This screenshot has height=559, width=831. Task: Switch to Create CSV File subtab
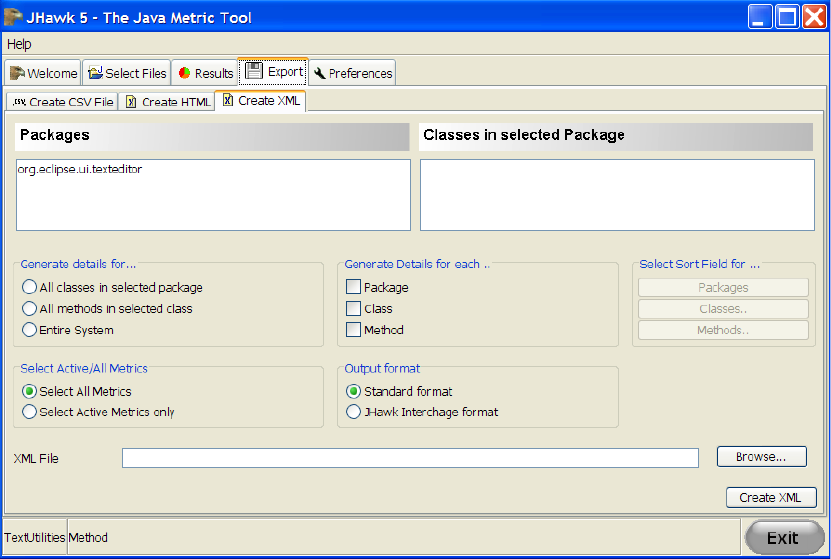click(63, 102)
